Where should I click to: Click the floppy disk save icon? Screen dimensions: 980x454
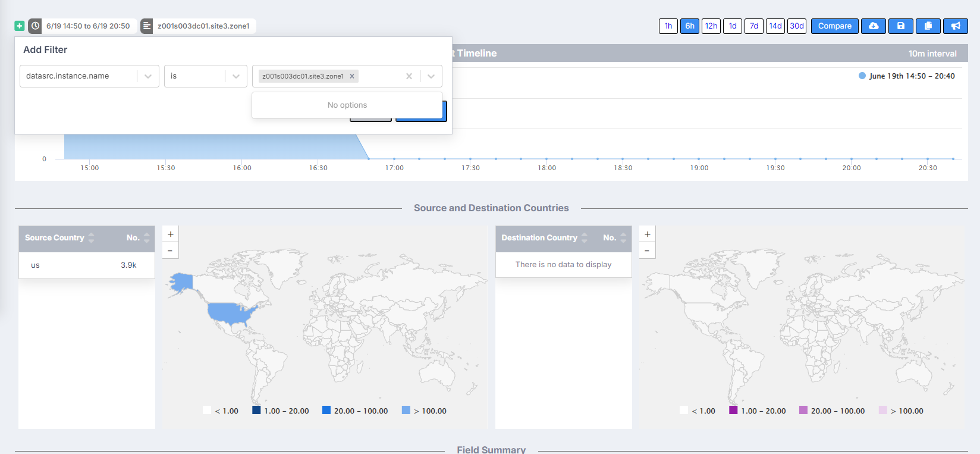(901, 26)
